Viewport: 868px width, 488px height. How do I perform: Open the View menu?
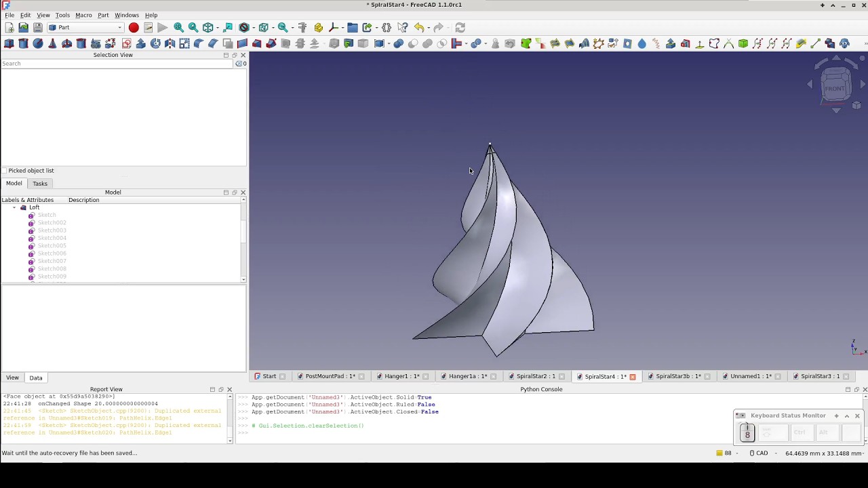[x=43, y=15]
